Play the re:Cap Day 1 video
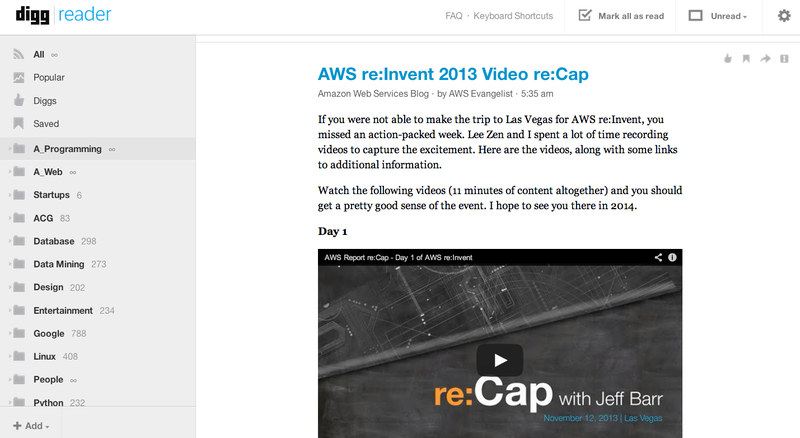This screenshot has width=800, height=438. (499, 360)
